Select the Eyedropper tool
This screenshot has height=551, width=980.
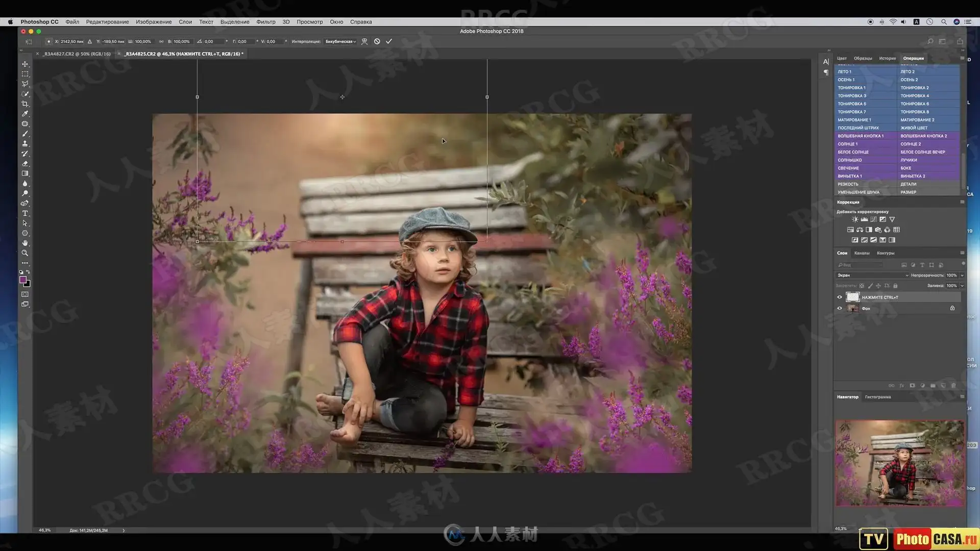coord(24,114)
